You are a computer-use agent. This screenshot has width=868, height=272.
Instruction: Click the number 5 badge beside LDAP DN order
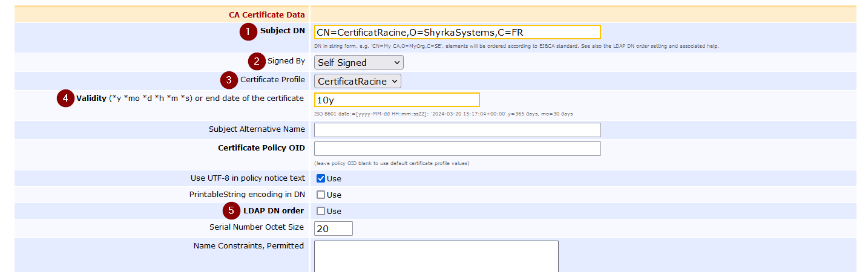(x=231, y=211)
